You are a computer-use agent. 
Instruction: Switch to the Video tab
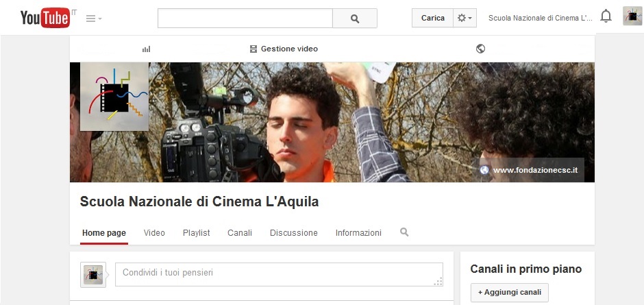(154, 233)
